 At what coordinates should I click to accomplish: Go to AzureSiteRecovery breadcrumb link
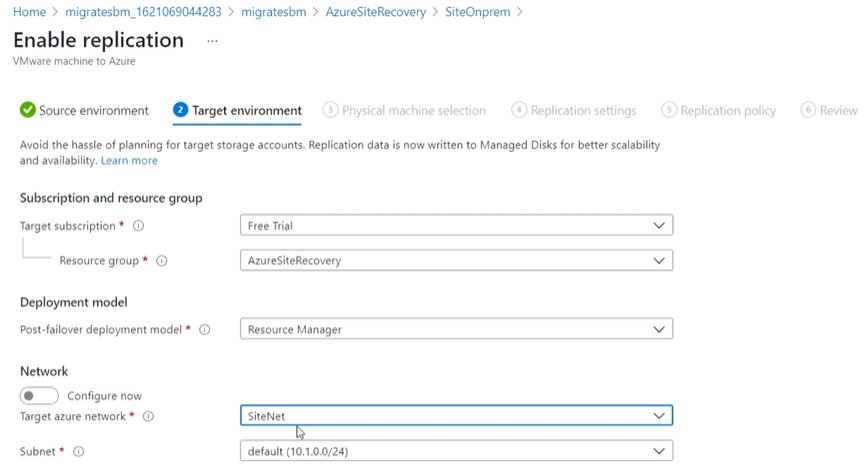[x=375, y=12]
